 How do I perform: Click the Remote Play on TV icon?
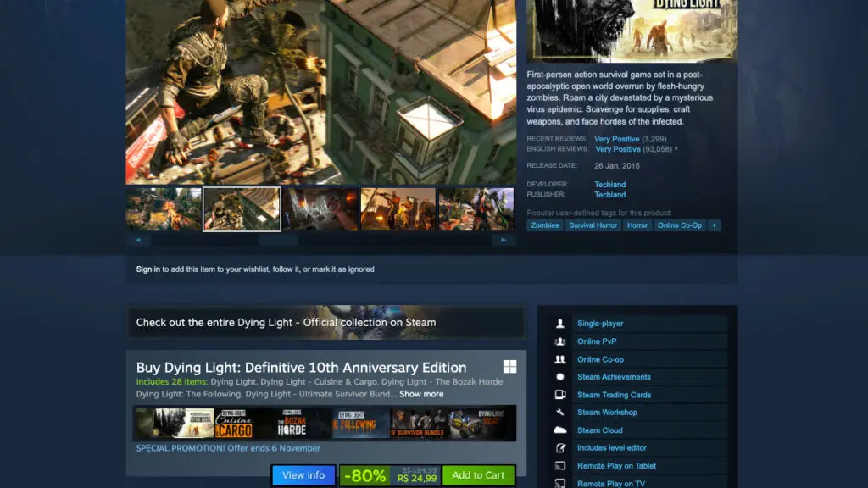pos(559,483)
